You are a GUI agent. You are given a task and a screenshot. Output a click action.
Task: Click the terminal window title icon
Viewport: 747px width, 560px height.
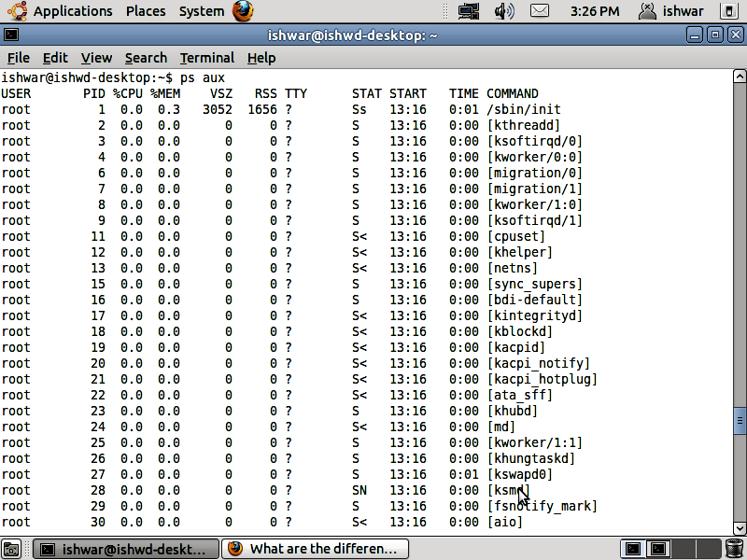[x=11, y=35]
